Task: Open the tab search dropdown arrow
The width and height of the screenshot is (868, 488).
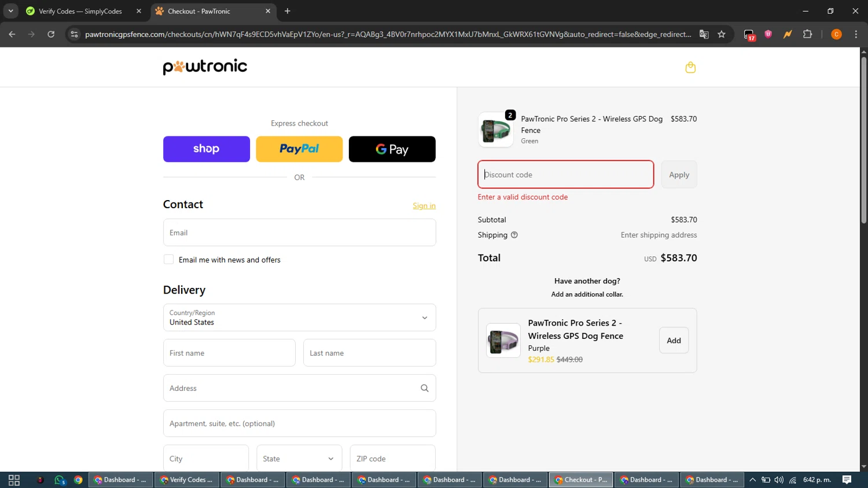Action: pyautogui.click(x=10, y=11)
